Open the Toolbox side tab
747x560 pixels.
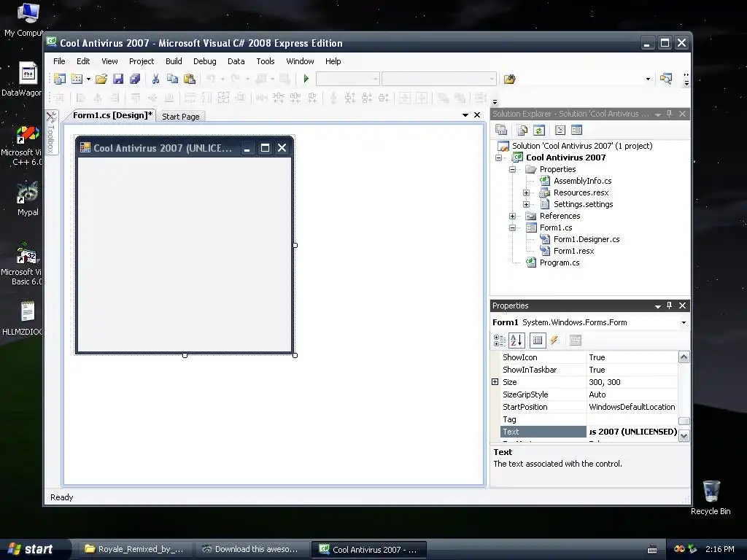pyautogui.click(x=52, y=133)
